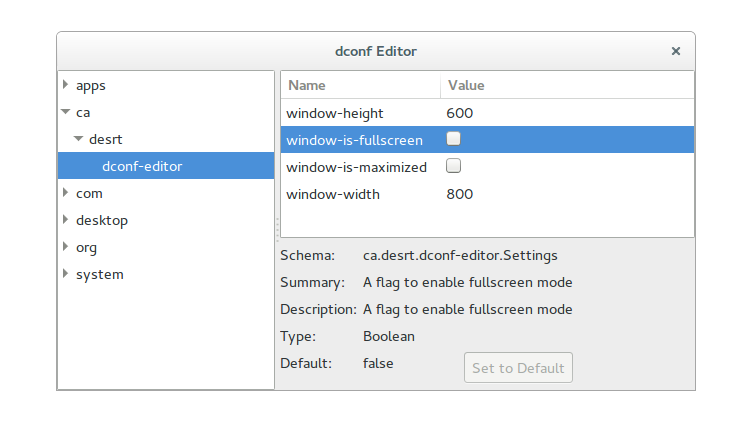Edit the window-height value 600
752x423 pixels.
[x=459, y=113]
